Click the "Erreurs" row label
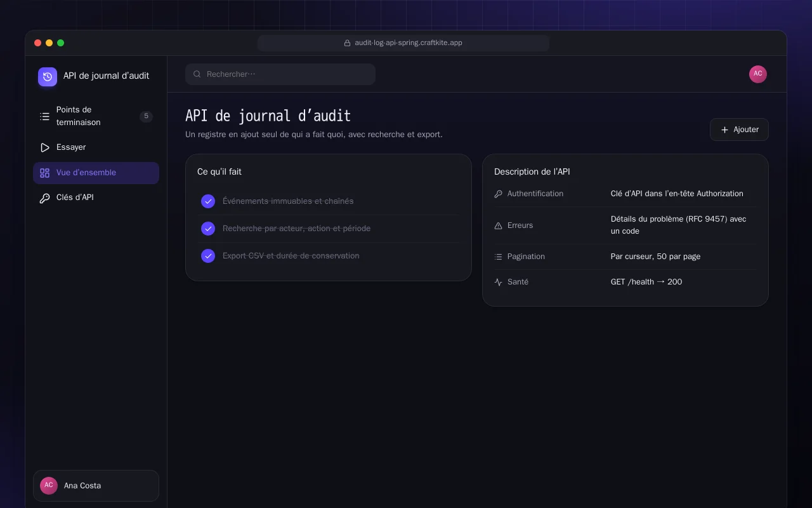 [x=520, y=225]
